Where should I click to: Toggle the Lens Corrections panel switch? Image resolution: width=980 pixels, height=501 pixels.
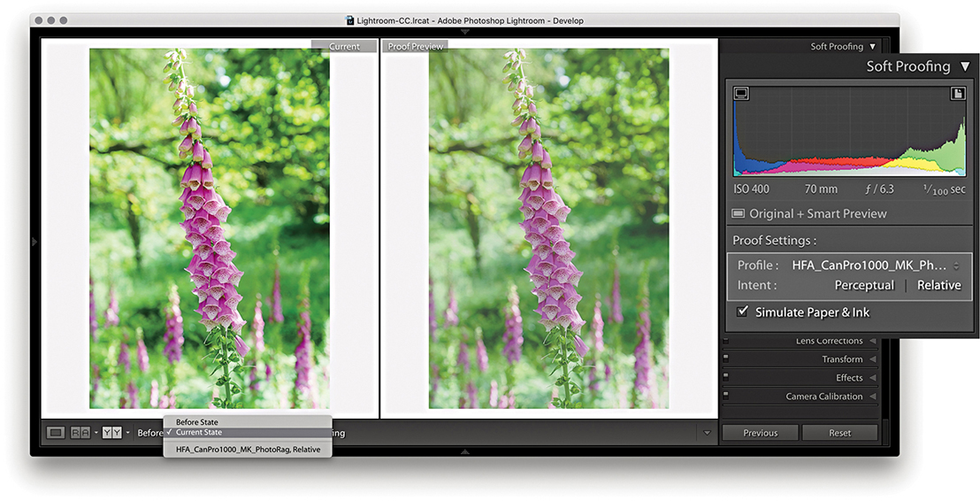click(x=725, y=342)
